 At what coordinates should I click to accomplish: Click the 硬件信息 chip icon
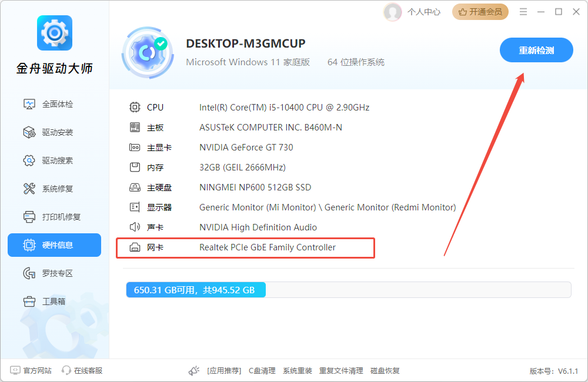(29, 245)
